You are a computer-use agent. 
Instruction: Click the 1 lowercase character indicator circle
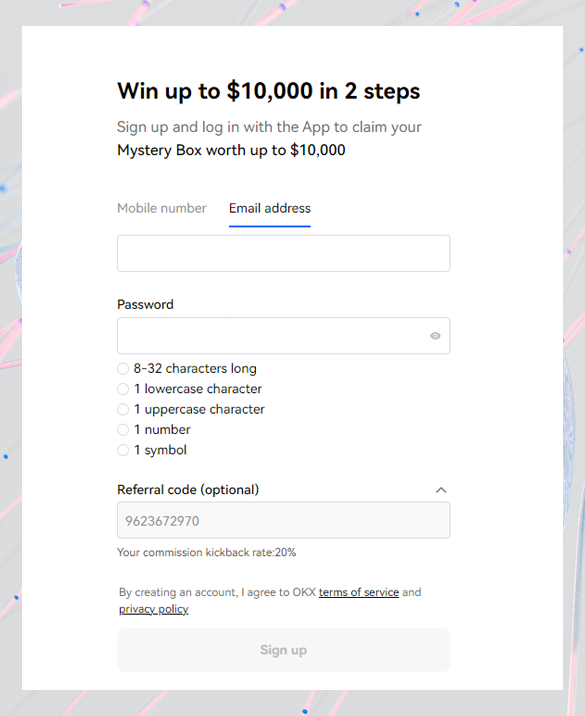[123, 389]
